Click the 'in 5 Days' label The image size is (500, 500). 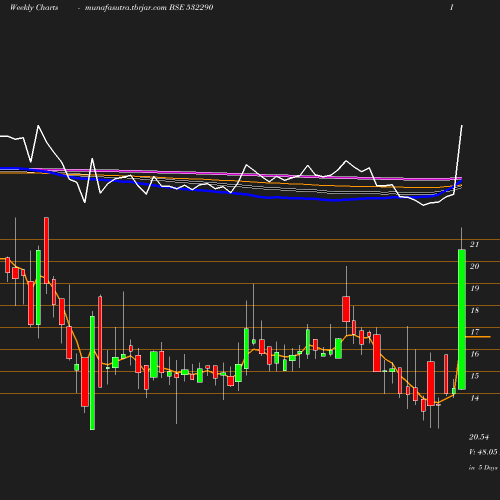(483, 468)
